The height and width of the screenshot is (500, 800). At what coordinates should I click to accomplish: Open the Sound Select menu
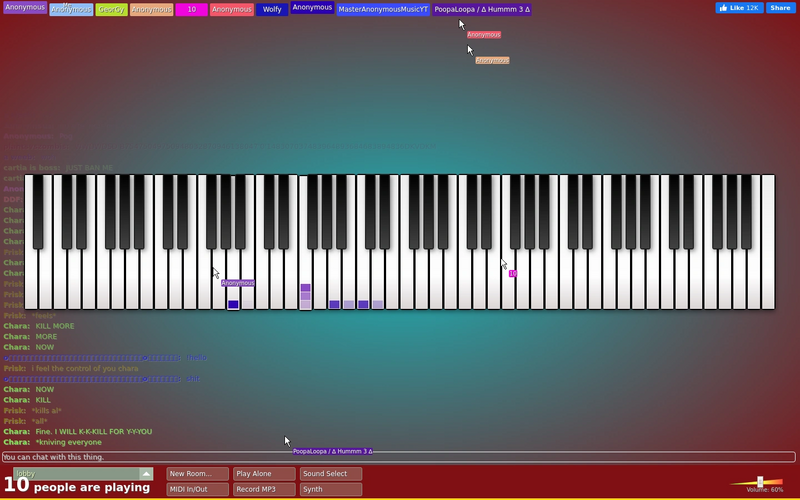pos(331,474)
